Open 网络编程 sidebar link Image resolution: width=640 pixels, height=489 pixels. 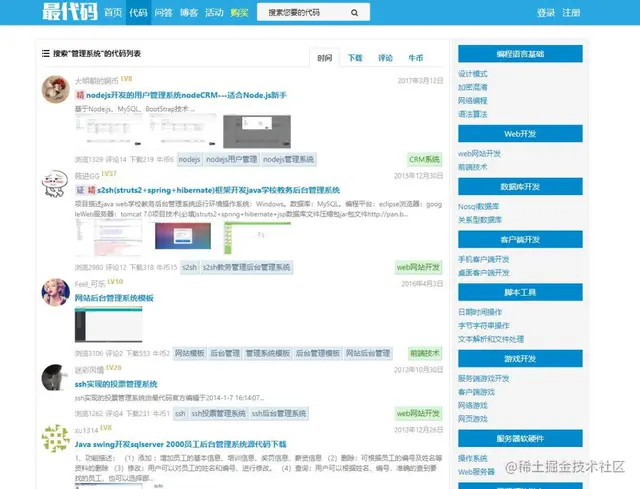473,100
